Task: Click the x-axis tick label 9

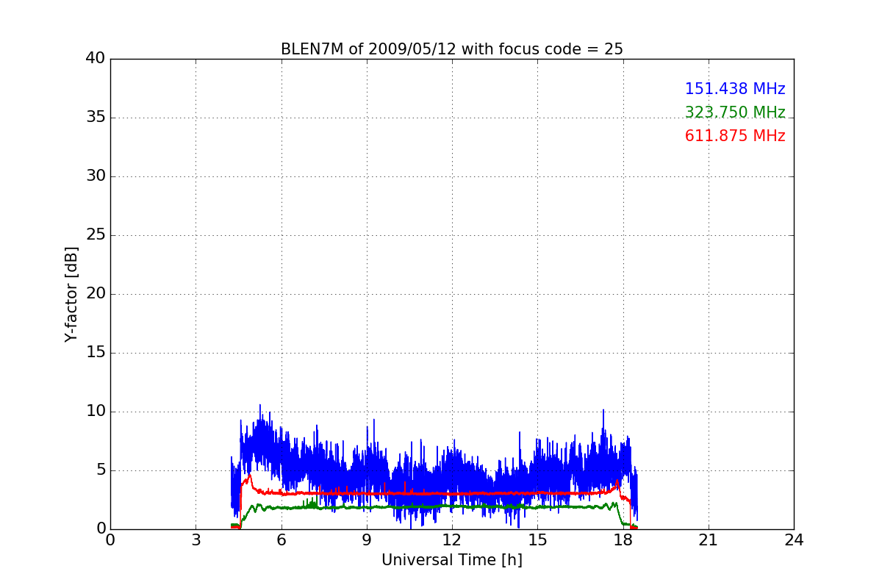Action: (x=366, y=540)
